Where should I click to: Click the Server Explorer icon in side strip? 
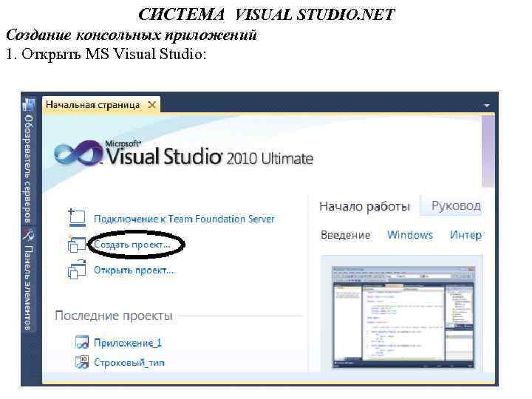29,105
